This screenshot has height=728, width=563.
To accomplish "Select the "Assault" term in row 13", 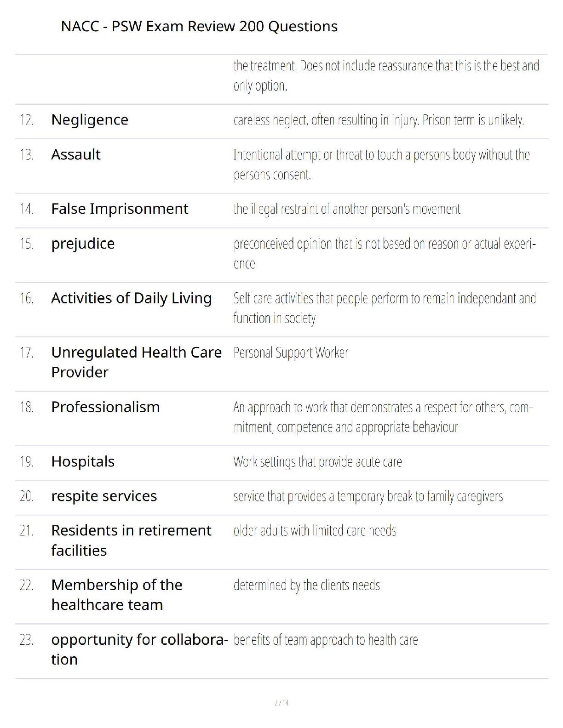I will 76,155.
